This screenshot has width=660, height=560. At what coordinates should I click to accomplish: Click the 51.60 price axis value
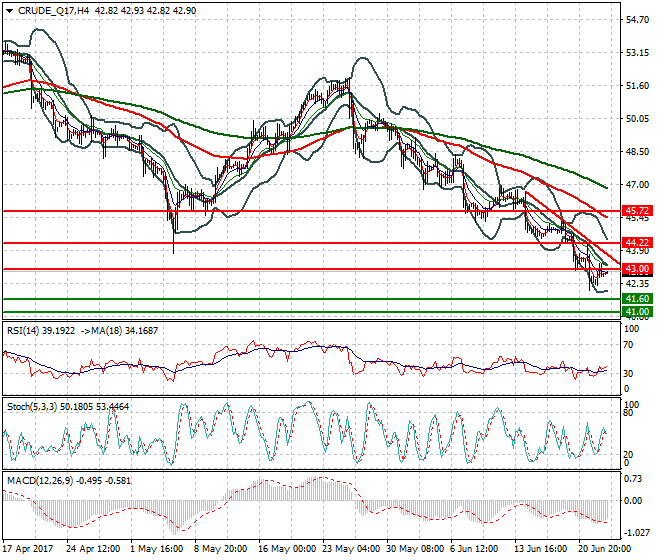tap(637, 85)
